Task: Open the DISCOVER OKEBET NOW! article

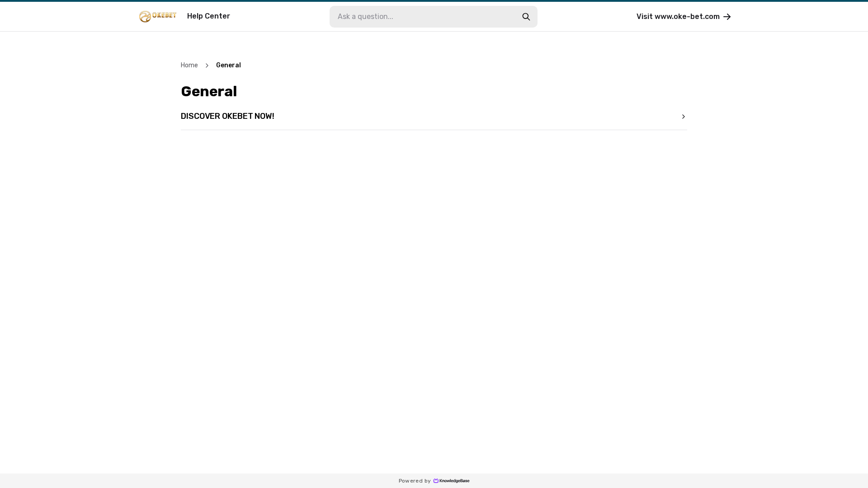Action: [x=434, y=117]
